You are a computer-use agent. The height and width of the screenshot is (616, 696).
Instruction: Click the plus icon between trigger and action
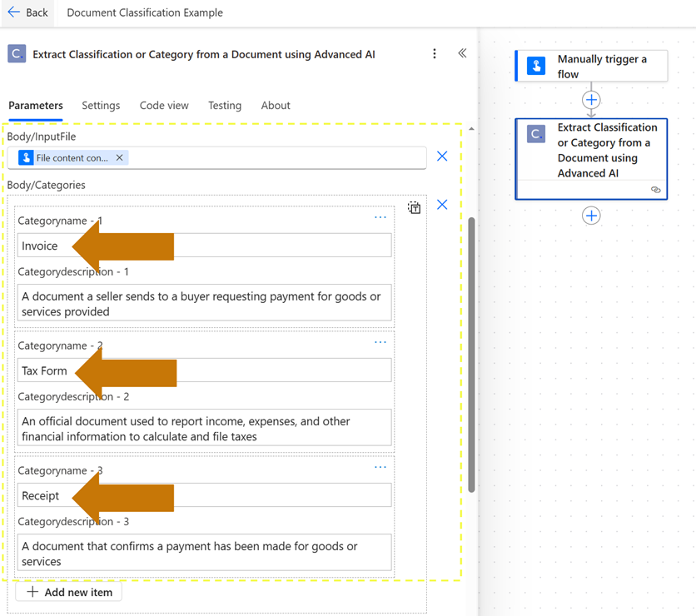click(591, 101)
